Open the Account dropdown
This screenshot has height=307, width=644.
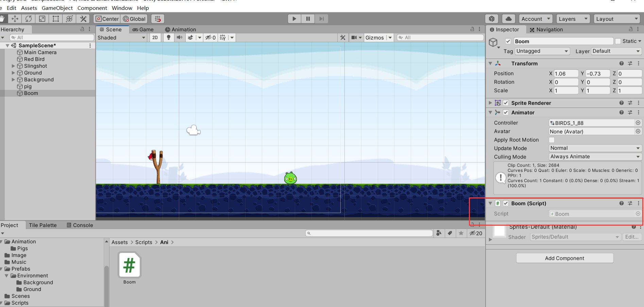pos(536,19)
